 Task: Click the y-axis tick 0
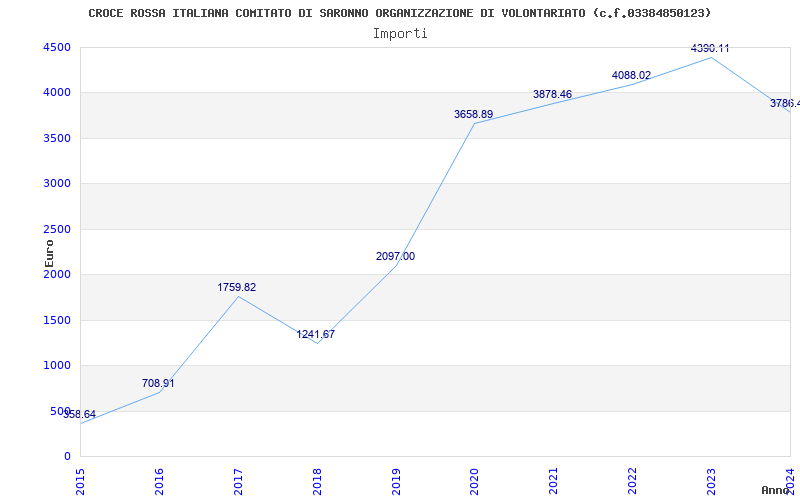pyautogui.click(x=67, y=457)
